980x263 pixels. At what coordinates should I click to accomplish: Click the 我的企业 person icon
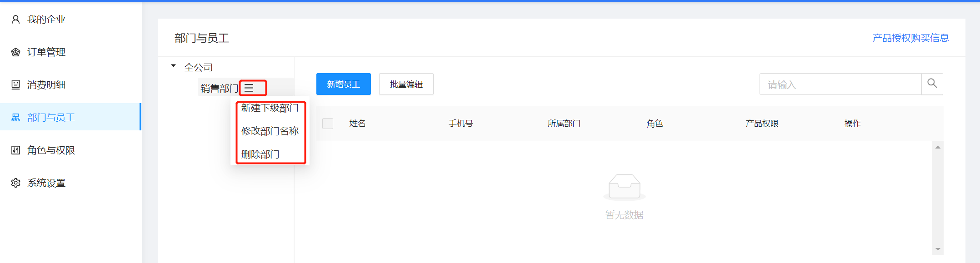click(15, 20)
